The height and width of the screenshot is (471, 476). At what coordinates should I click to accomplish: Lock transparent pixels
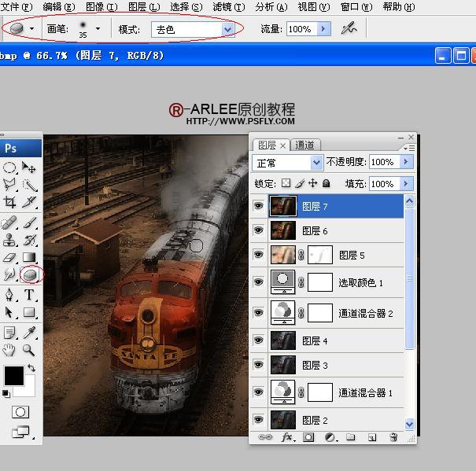(286, 183)
